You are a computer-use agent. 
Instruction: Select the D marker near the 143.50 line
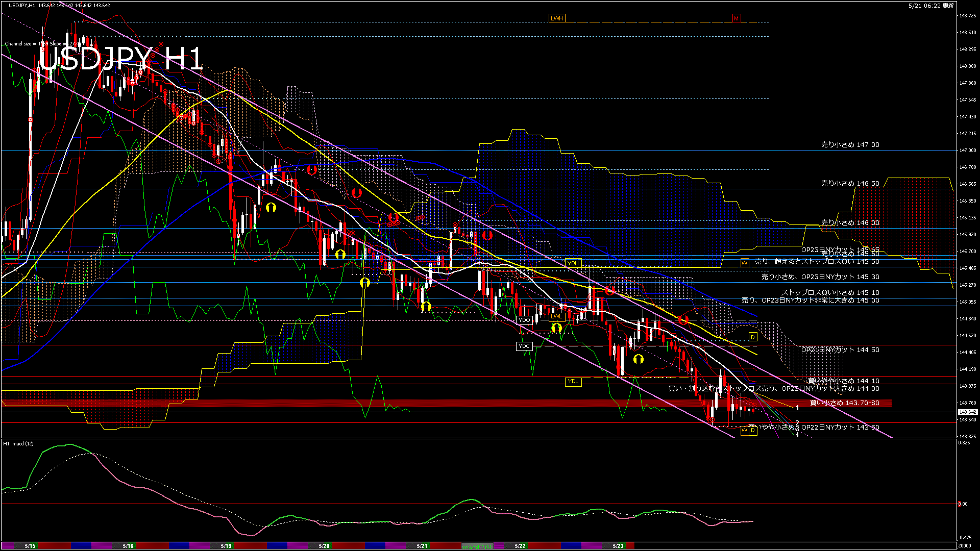pos(752,430)
